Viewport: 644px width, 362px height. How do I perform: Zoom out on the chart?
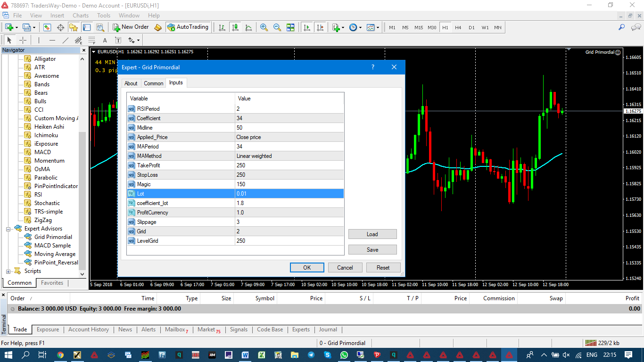277,27
